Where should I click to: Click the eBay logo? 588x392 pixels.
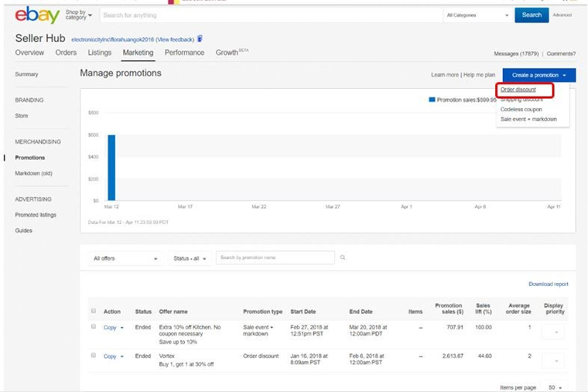click(x=37, y=15)
